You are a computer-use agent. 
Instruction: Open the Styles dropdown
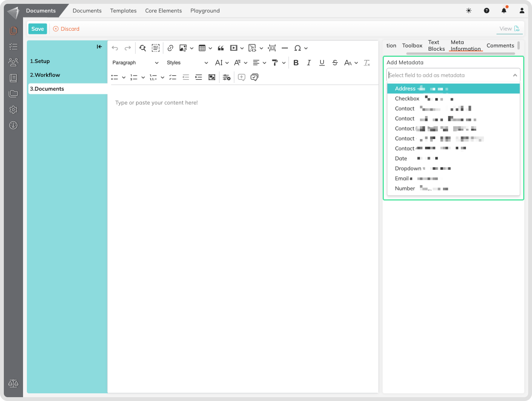click(187, 63)
